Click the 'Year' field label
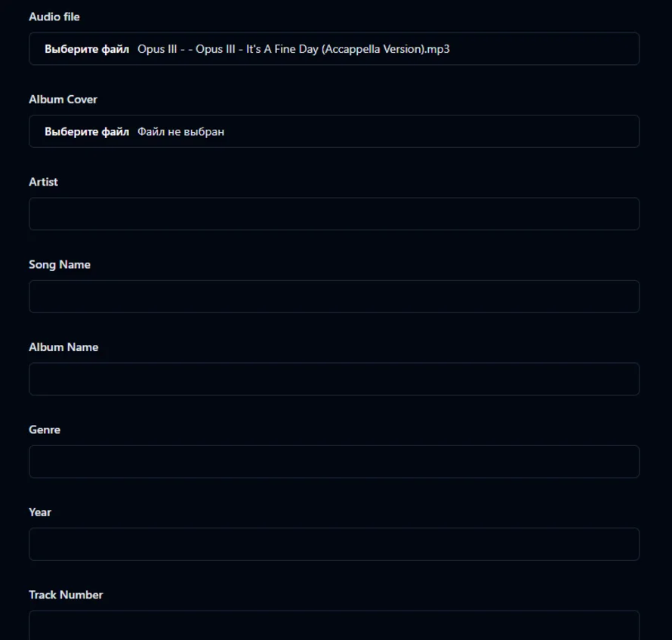 click(x=40, y=512)
